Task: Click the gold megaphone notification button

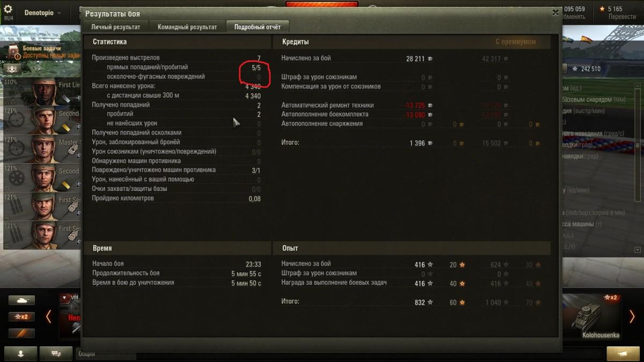Action: [623, 354]
